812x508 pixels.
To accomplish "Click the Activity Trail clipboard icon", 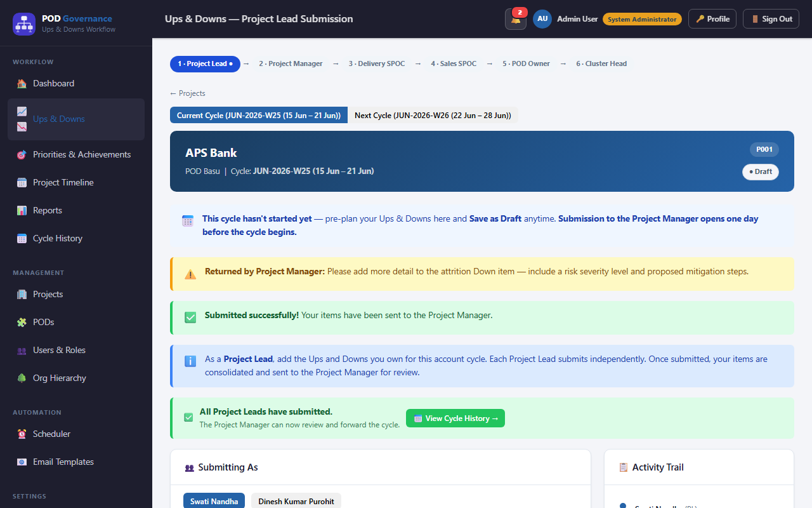I will [624, 467].
